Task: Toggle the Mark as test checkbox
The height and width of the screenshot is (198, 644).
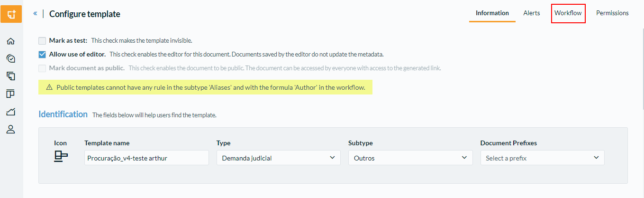Action: [x=42, y=40]
